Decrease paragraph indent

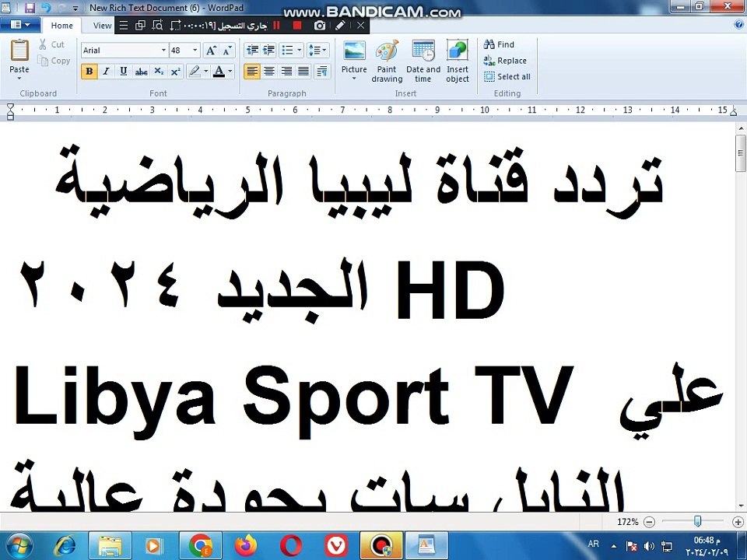[252, 50]
